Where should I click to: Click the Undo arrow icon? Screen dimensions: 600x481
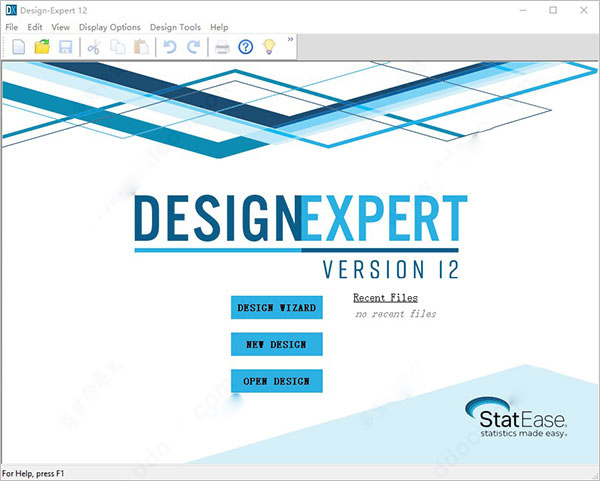click(x=170, y=47)
